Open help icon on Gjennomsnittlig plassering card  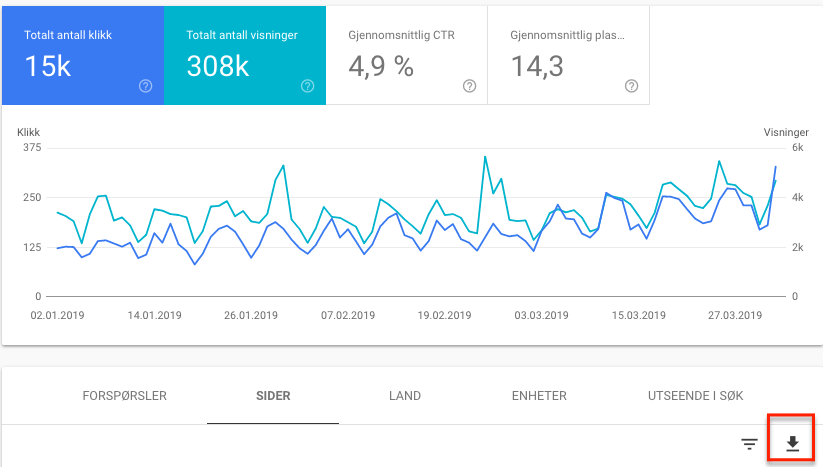631,86
